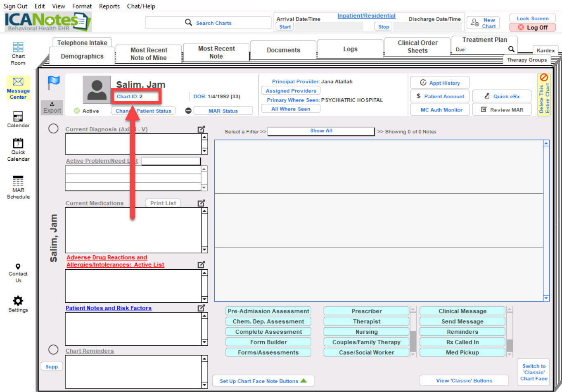Expand Set Up Chart Face Note Buttons

(263, 381)
